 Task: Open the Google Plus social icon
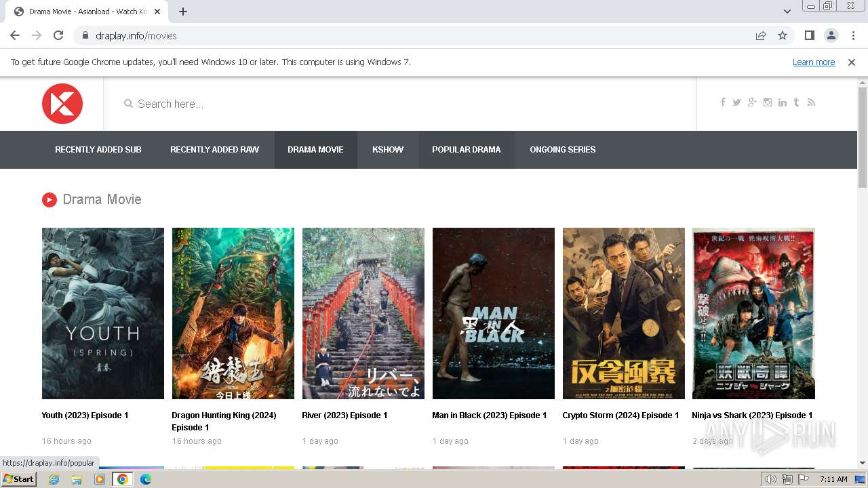coord(752,102)
